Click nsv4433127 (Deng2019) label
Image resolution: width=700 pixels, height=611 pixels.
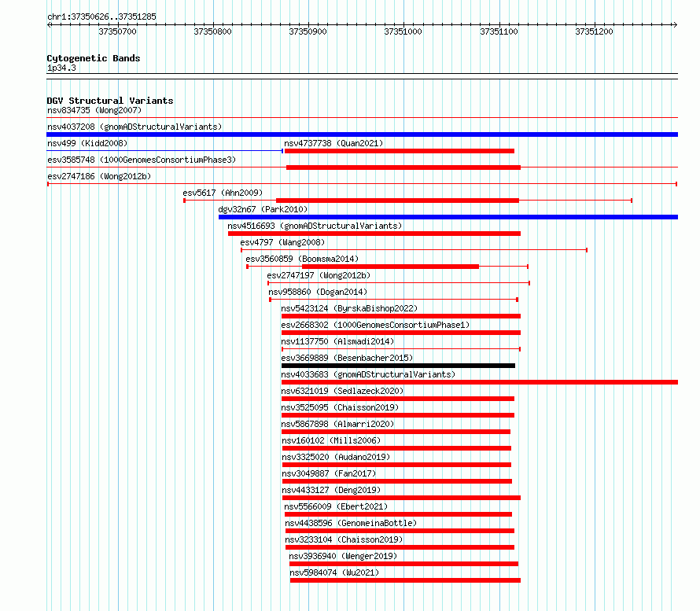click(x=331, y=490)
